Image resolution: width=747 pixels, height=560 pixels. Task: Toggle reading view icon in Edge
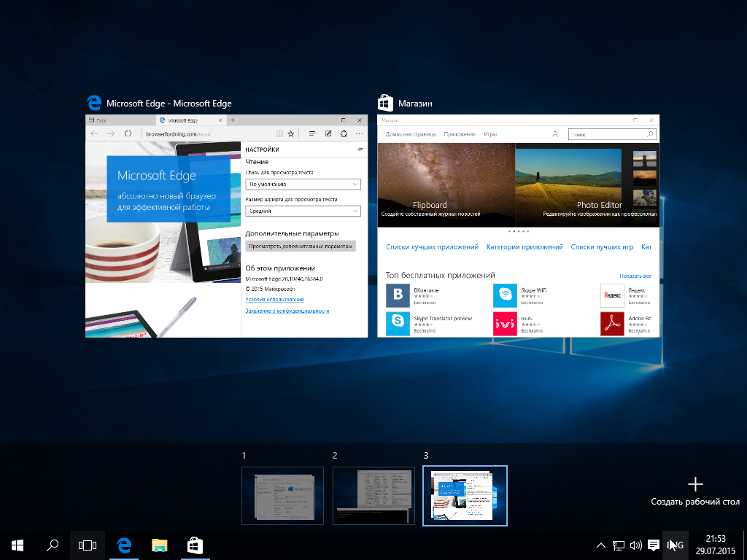(279, 134)
